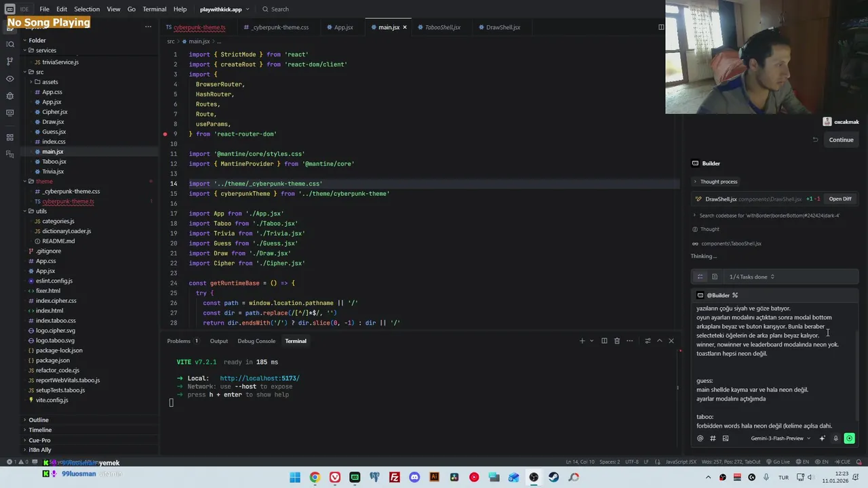Toggle the tasks list view icon
The width and height of the screenshot is (868, 488).
[x=700, y=277]
